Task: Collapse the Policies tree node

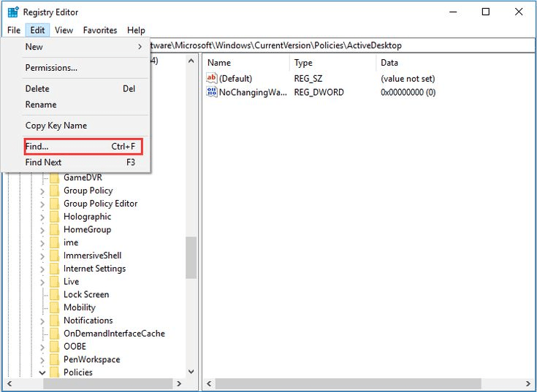Action: pos(42,372)
